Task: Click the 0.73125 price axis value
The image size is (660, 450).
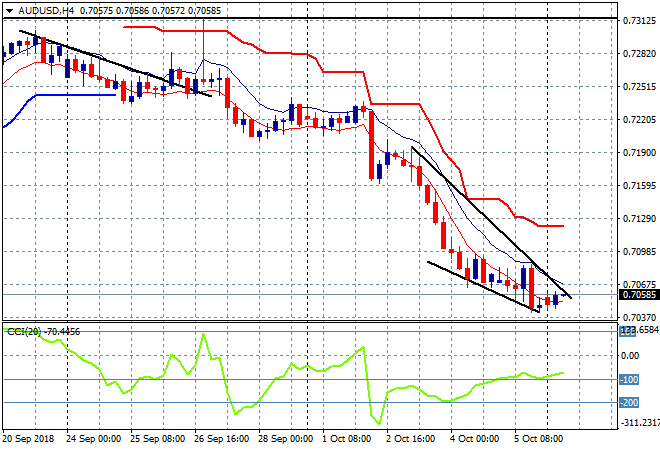Action: click(639, 21)
